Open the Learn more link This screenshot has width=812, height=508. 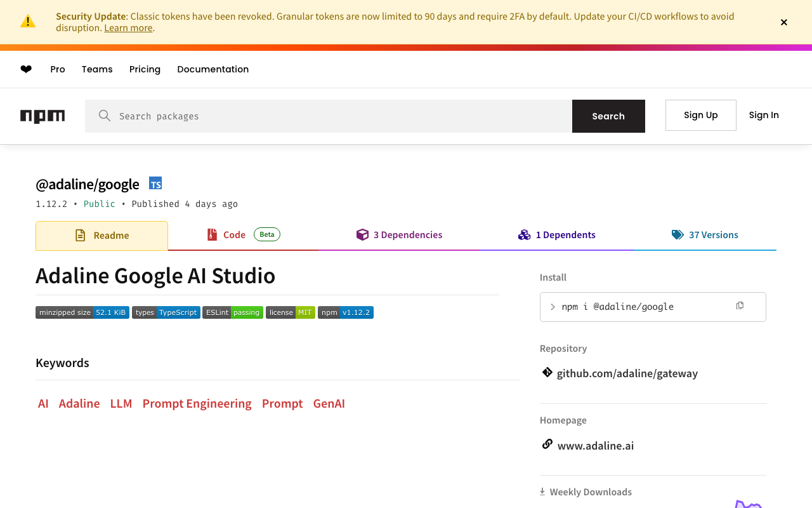pos(128,28)
